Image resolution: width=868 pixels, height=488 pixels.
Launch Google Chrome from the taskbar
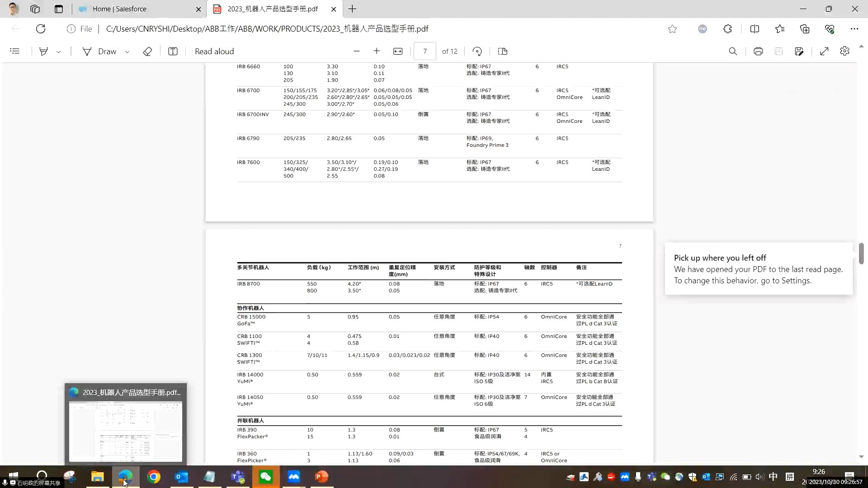pos(154,477)
